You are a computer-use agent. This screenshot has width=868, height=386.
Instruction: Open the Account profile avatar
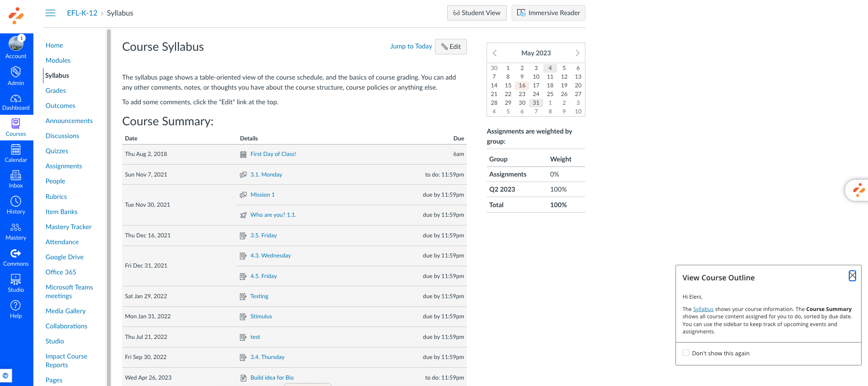(16, 43)
